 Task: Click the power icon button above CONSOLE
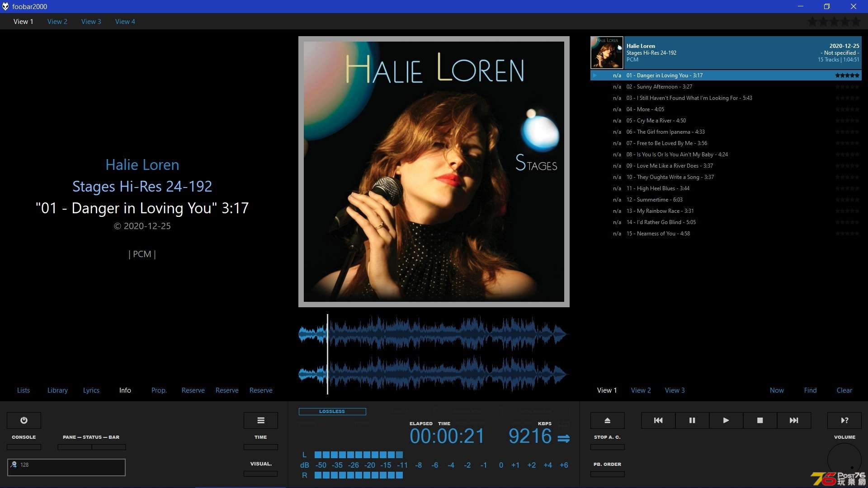point(24,420)
